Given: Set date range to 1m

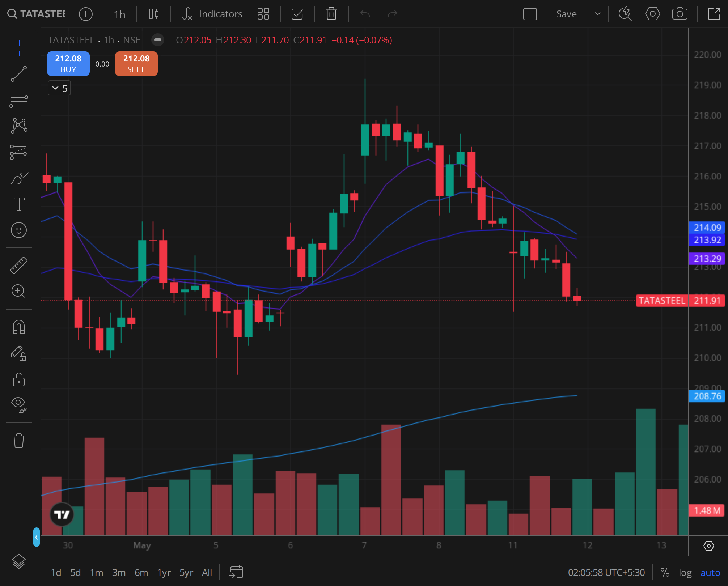Looking at the screenshot, I should (x=97, y=572).
